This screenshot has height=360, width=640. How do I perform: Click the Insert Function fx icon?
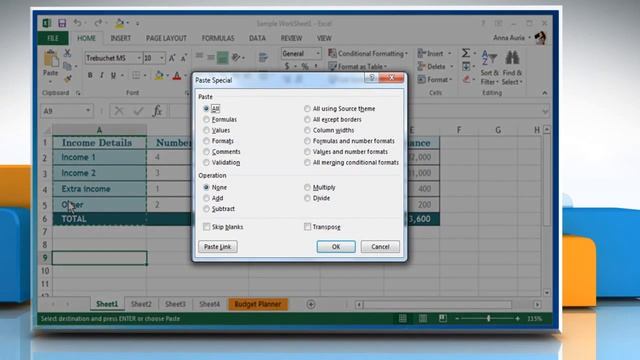157,111
